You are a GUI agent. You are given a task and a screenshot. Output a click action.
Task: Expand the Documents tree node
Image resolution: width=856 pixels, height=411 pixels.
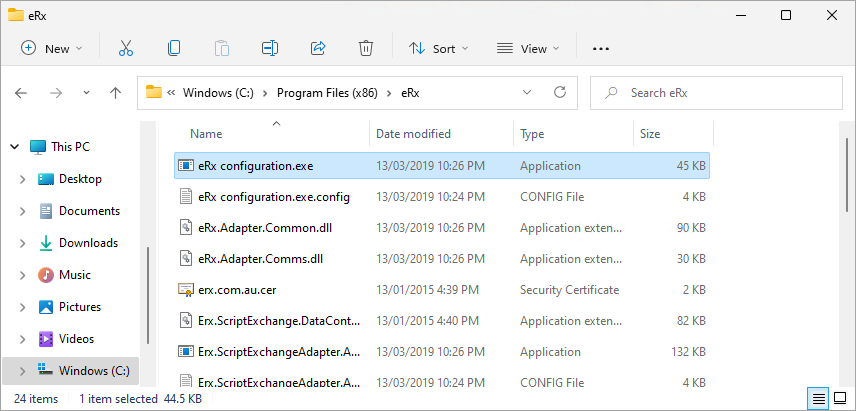(x=23, y=211)
